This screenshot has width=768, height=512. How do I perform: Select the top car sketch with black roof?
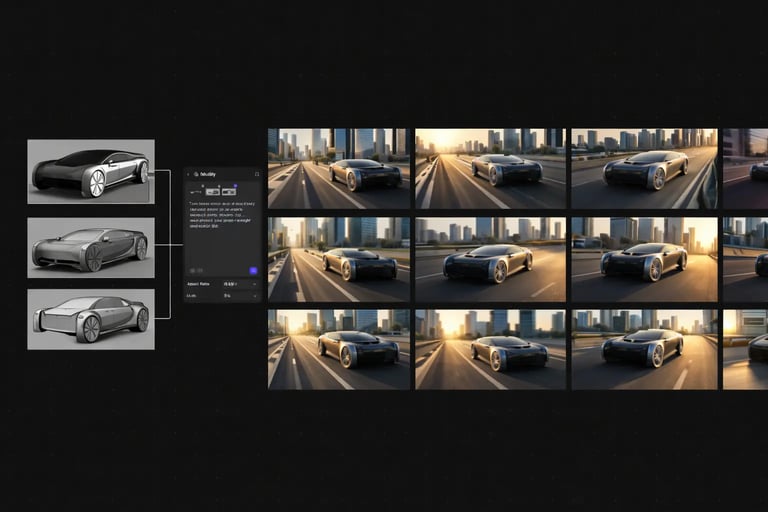[x=91, y=171]
